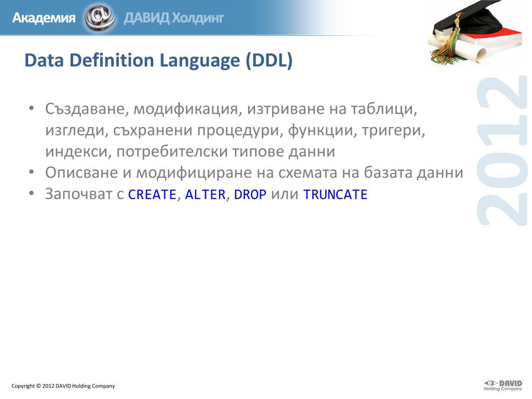Click the 'Академия' header text
532x399 pixels.
[44, 18]
